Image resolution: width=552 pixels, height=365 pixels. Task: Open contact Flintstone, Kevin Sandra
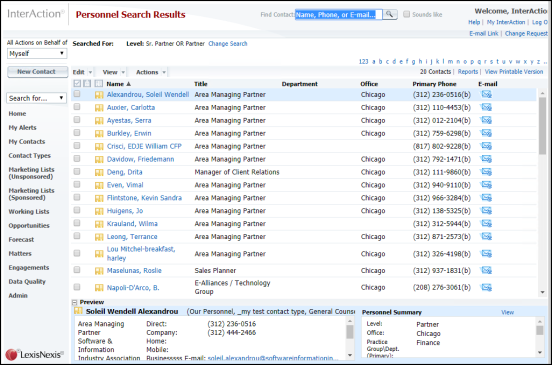coord(144,198)
